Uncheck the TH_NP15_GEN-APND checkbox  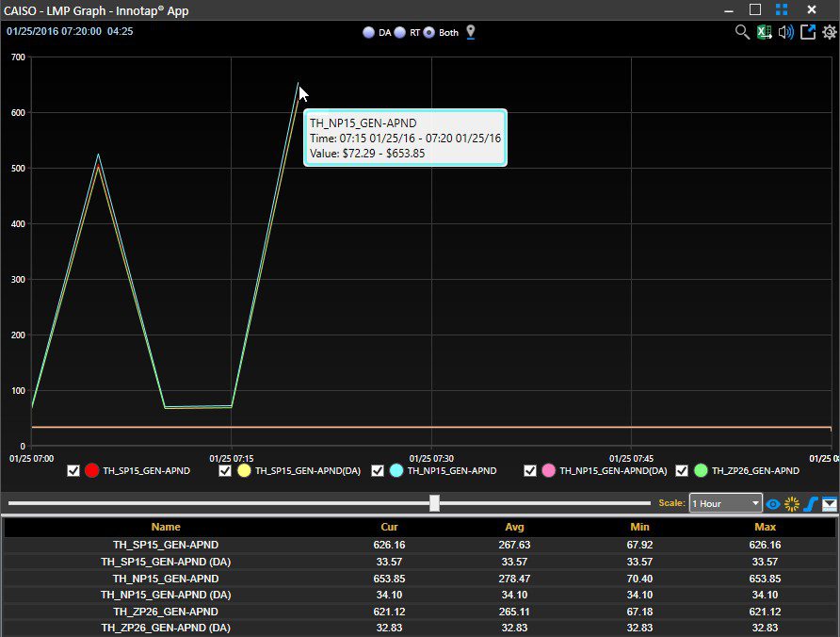(x=378, y=471)
